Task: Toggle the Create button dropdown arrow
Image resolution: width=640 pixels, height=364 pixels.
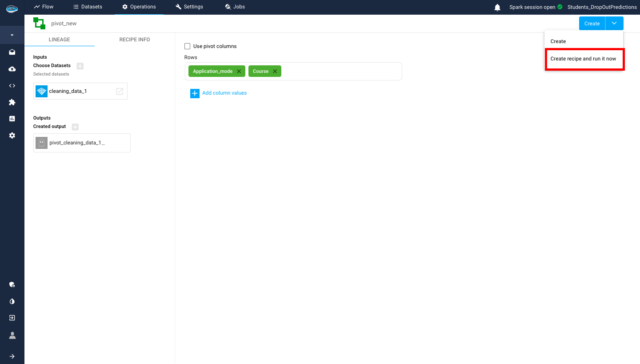Action: coord(614,24)
